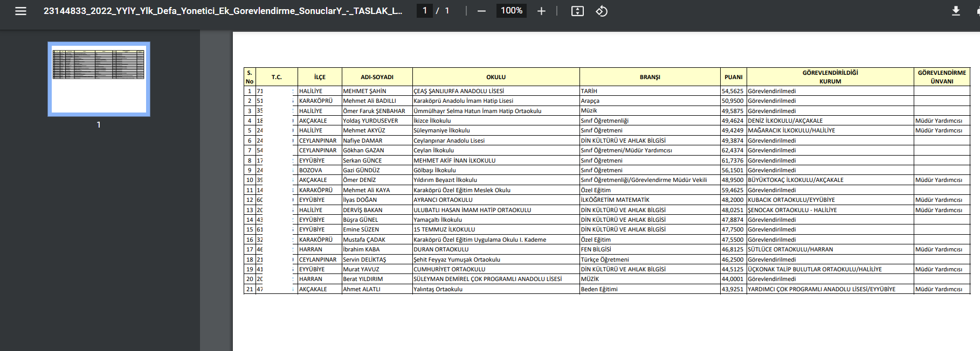Click the name Ahmet ALATLI in last row

click(x=362, y=289)
